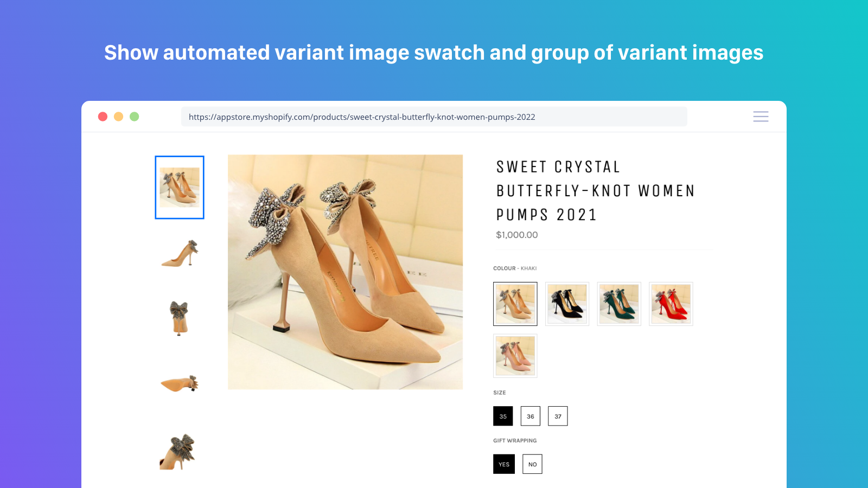The height and width of the screenshot is (488, 868).
Task: Click the browser URL address bar
Action: click(x=434, y=117)
